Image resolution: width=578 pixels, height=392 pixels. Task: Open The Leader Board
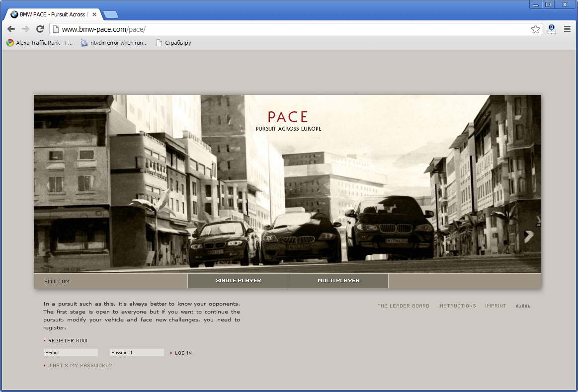pyautogui.click(x=403, y=306)
